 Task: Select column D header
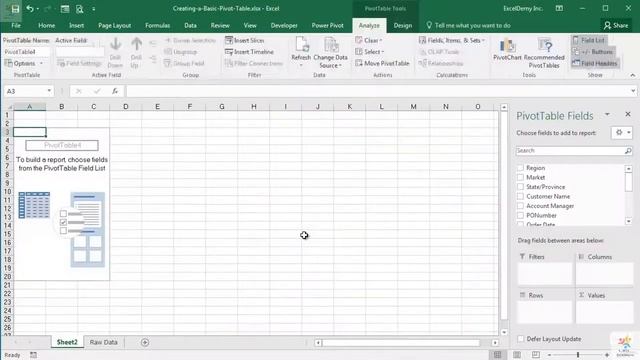(x=126, y=107)
